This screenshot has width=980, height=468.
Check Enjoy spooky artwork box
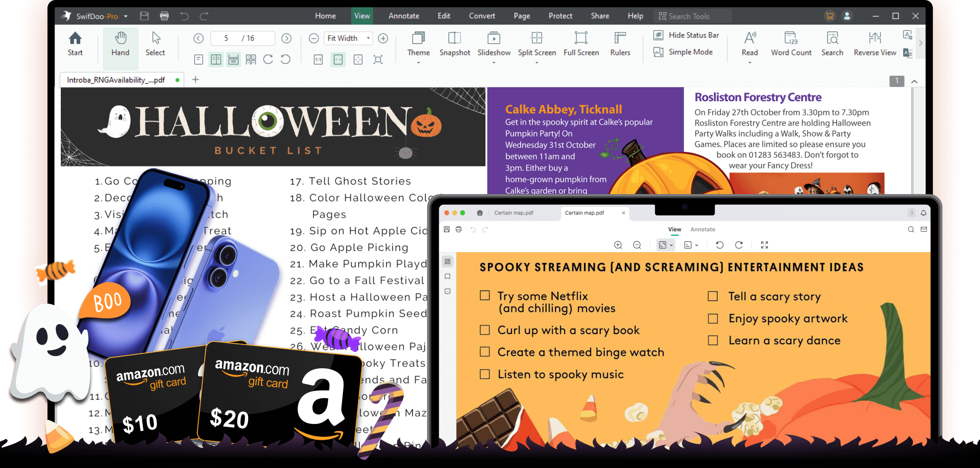713,319
